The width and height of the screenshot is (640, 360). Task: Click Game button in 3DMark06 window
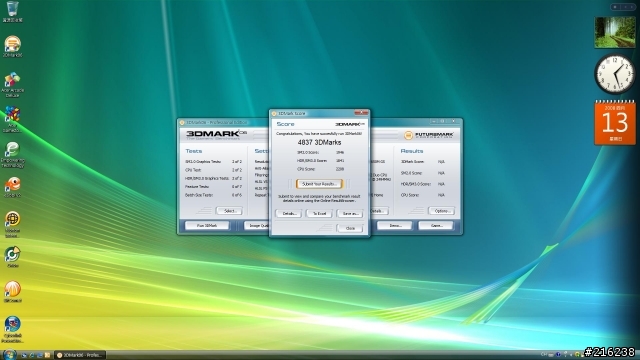coord(436,225)
